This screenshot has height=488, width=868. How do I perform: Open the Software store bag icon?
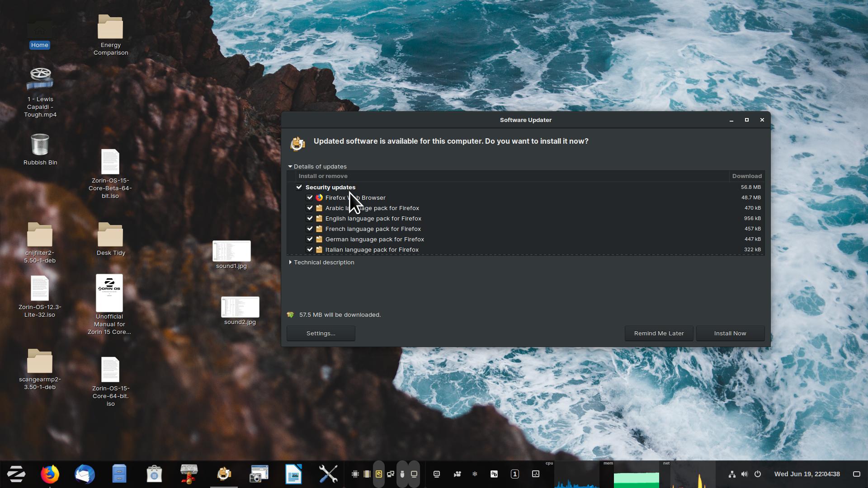coord(154,474)
